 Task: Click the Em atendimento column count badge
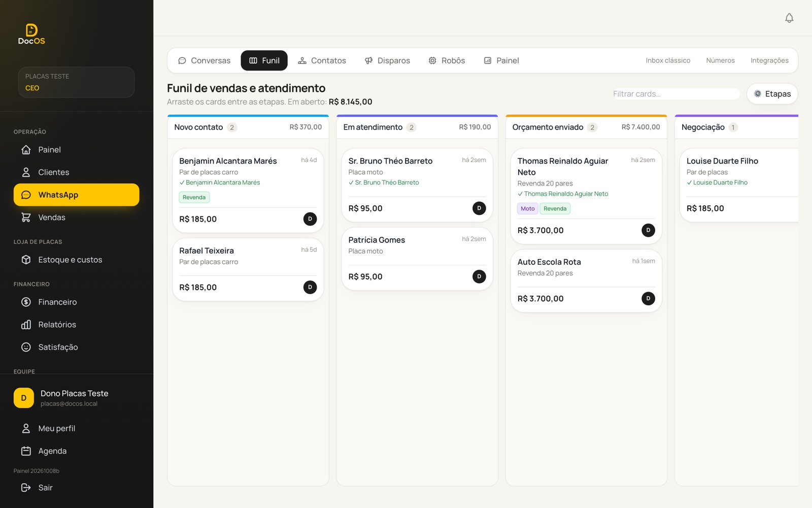click(412, 128)
